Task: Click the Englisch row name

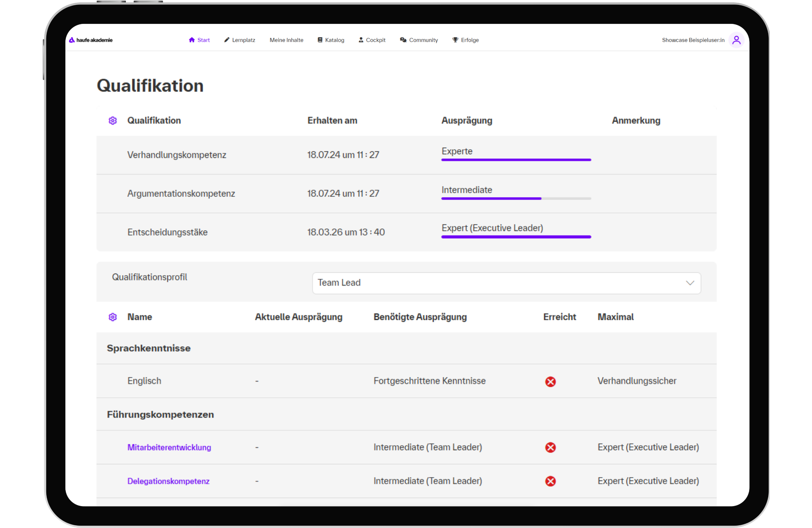Action: click(x=144, y=381)
